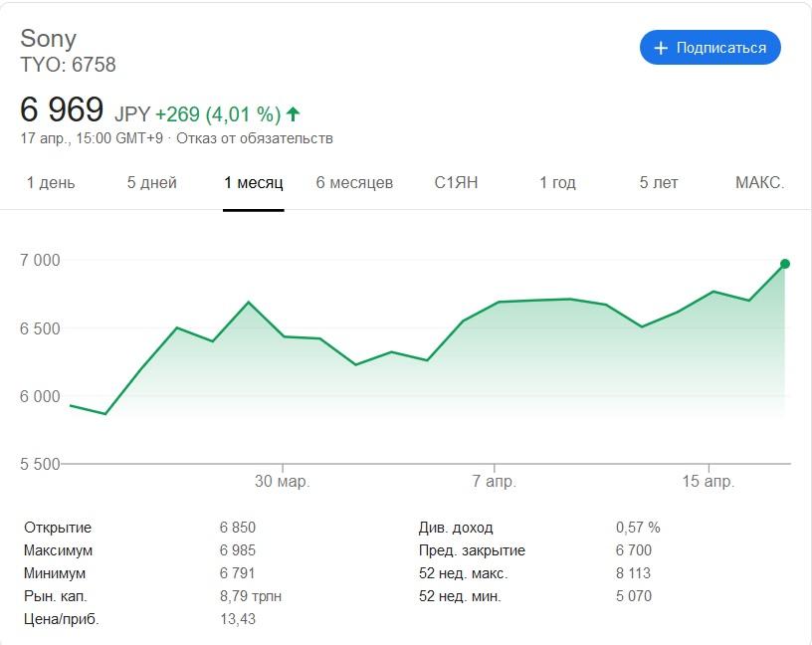The width and height of the screenshot is (812, 645).
Task: Select the 5 лет range
Action: (659, 183)
